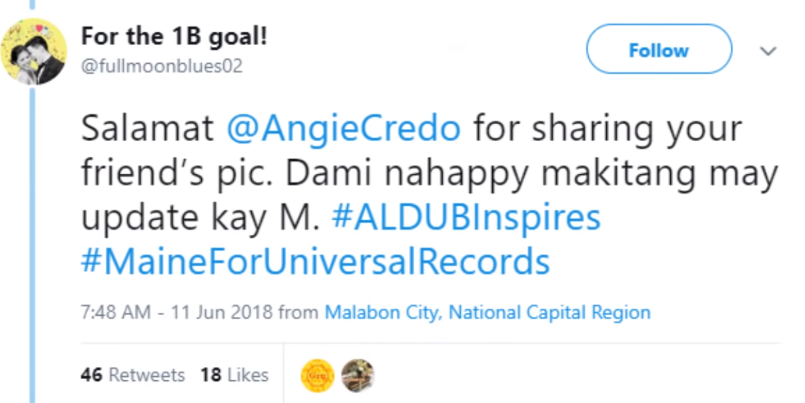Click the word "Salamat" in tweet text
The height and width of the screenshot is (403, 805).
coord(147,128)
